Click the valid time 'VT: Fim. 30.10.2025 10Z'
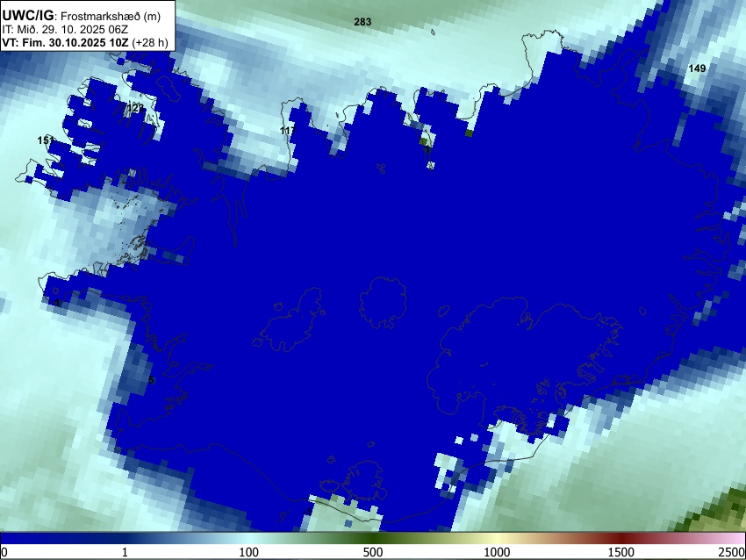Screen dimensions: 746x560 tap(65, 42)
